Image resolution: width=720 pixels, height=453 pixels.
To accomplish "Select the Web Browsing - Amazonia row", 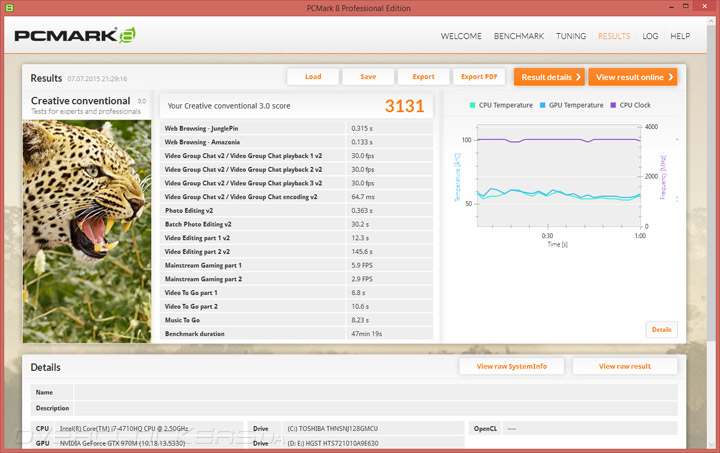I will point(296,142).
